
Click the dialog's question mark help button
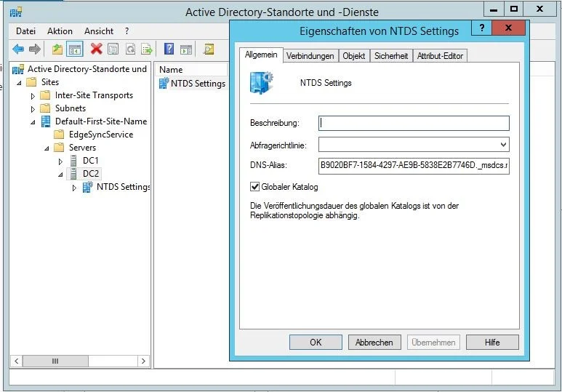pyautogui.click(x=482, y=28)
